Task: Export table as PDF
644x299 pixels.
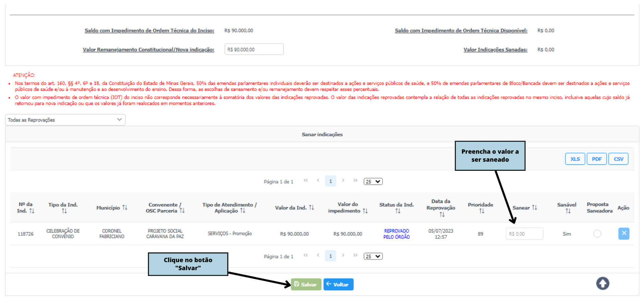Action: point(596,159)
